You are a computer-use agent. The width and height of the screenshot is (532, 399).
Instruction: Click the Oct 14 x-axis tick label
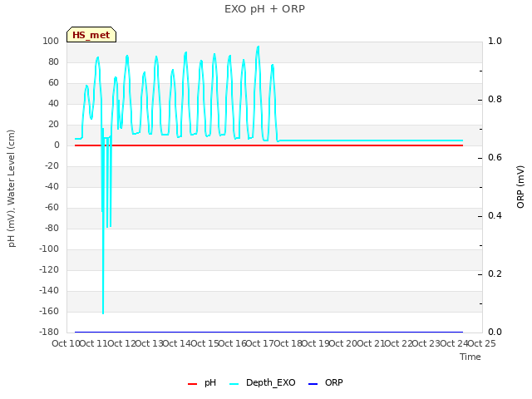(177, 343)
